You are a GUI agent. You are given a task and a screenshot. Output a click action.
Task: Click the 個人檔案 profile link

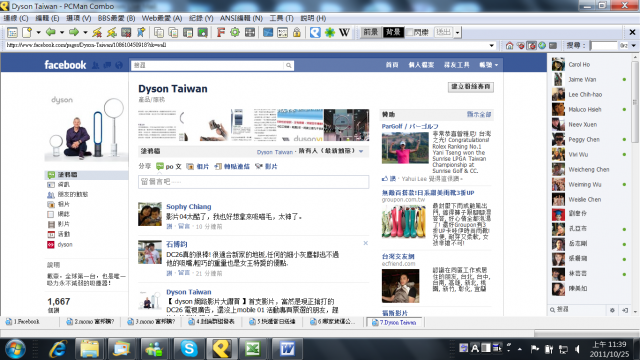pos(421,65)
